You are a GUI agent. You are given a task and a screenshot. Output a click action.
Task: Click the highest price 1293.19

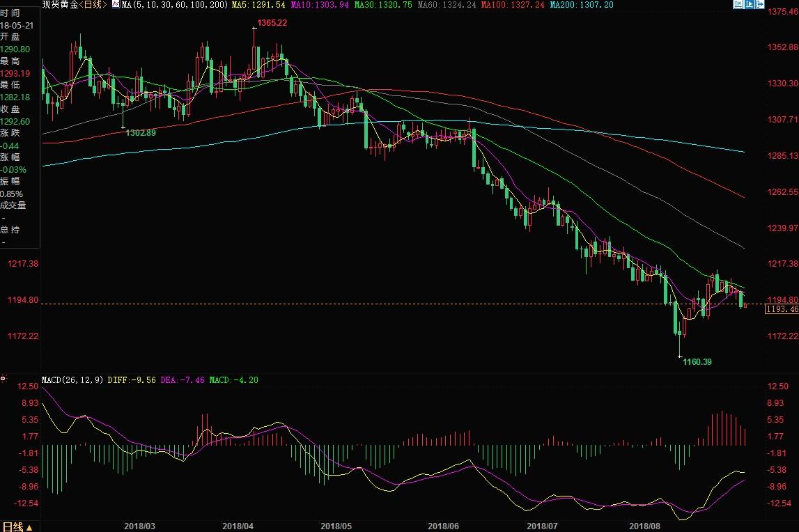pyautogui.click(x=15, y=73)
